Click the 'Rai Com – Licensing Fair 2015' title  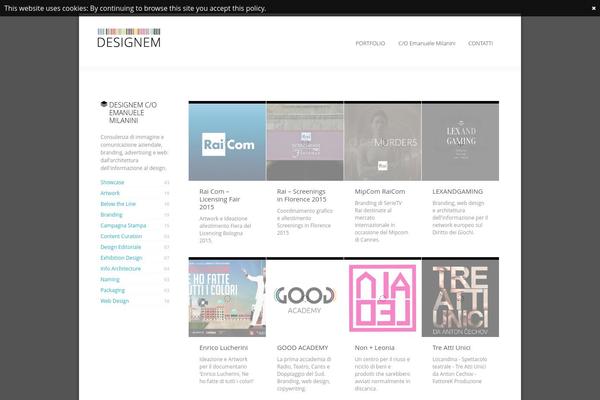[220, 199]
